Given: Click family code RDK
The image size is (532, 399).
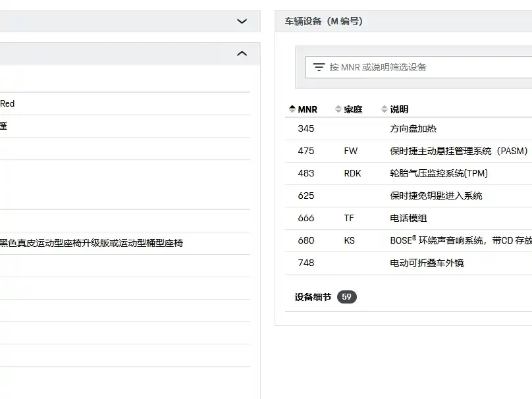Looking at the screenshot, I should click(x=352, y=173).
